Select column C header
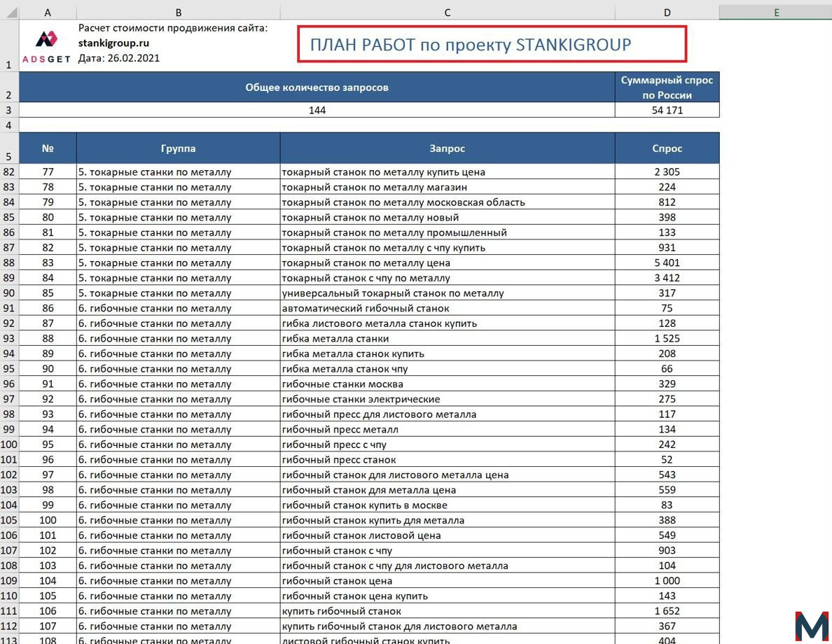This screenshot has width=832, height=644. coord(448,12)
